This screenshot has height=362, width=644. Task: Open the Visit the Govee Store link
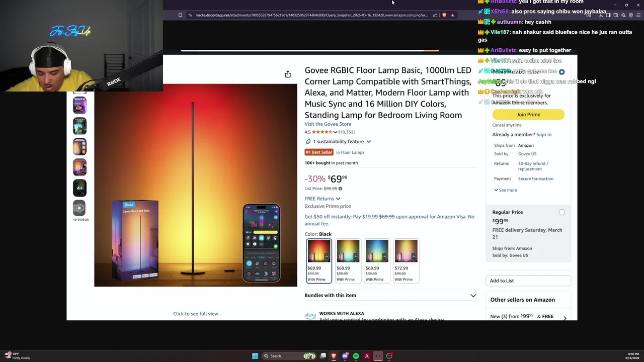(x=328, y=124)
